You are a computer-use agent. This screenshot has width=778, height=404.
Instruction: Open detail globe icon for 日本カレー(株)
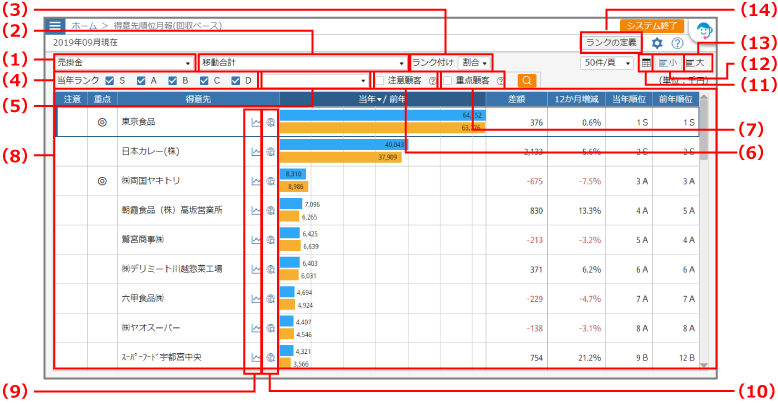tap(270, 151)
